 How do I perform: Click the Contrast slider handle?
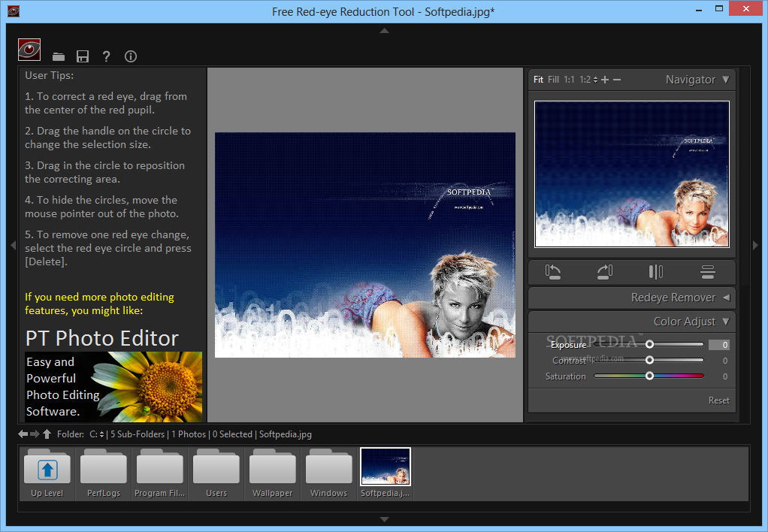[x=649, y=360]
